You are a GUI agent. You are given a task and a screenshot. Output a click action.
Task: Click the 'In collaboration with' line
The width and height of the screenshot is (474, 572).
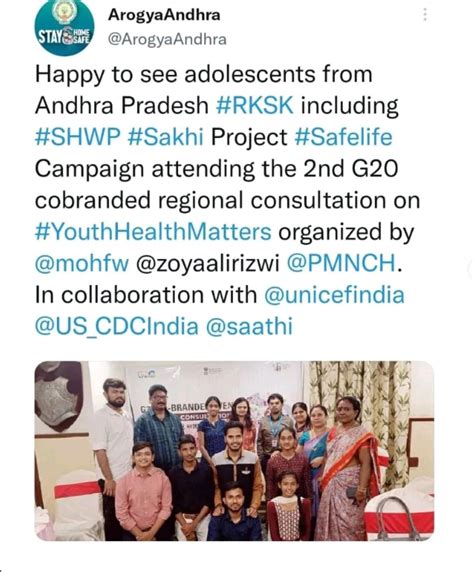click(146, 295)
